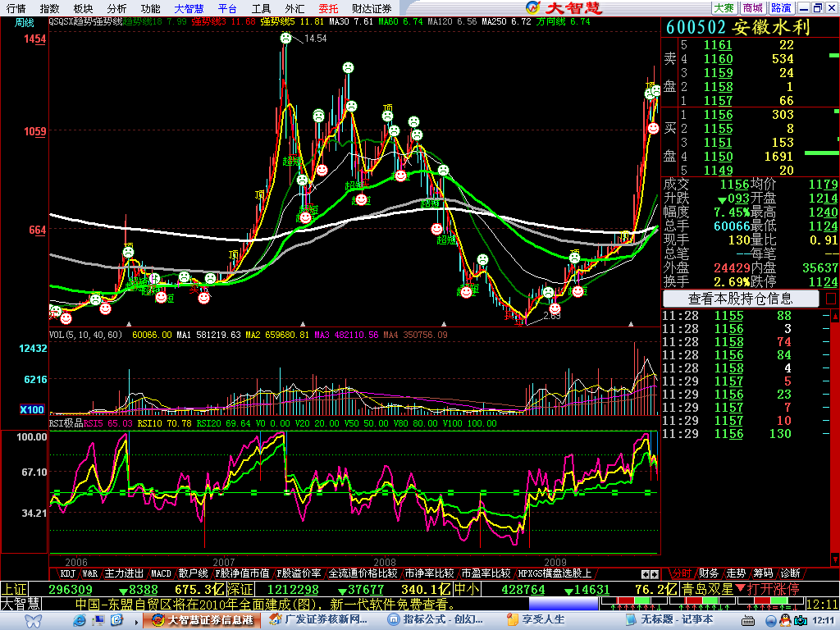Select the 市净率比较 tab
Viewport: 840px width, 630px height.
point(430,573)
